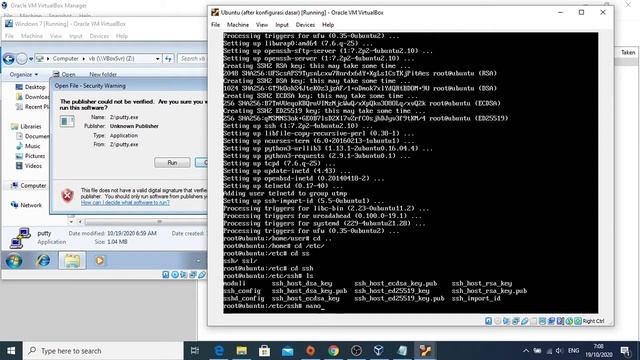Viewport: 640px width, 360px height.
Task: Open Task View on Windows 10 taskbar
Action: click(195, 351)
